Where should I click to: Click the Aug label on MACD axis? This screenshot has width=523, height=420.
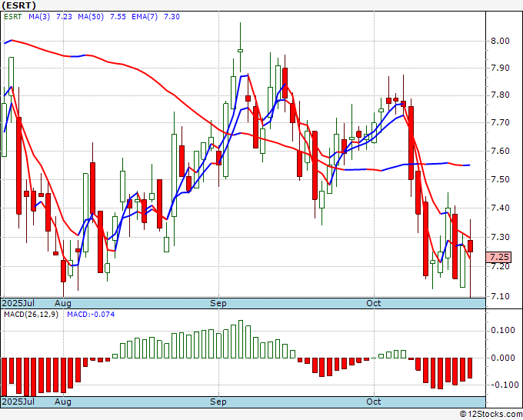click(63, 402)
